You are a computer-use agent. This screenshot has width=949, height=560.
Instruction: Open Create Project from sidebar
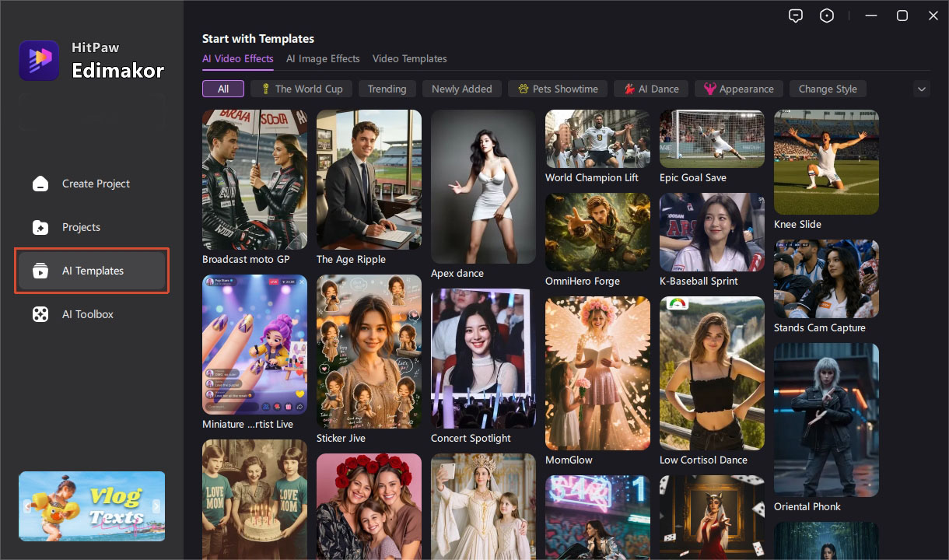pyautogui.click(x=91, y=184)
